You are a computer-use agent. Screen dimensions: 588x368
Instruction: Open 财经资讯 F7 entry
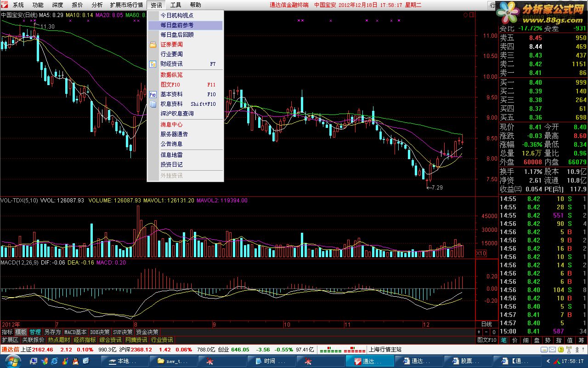(x=185, y=64)
